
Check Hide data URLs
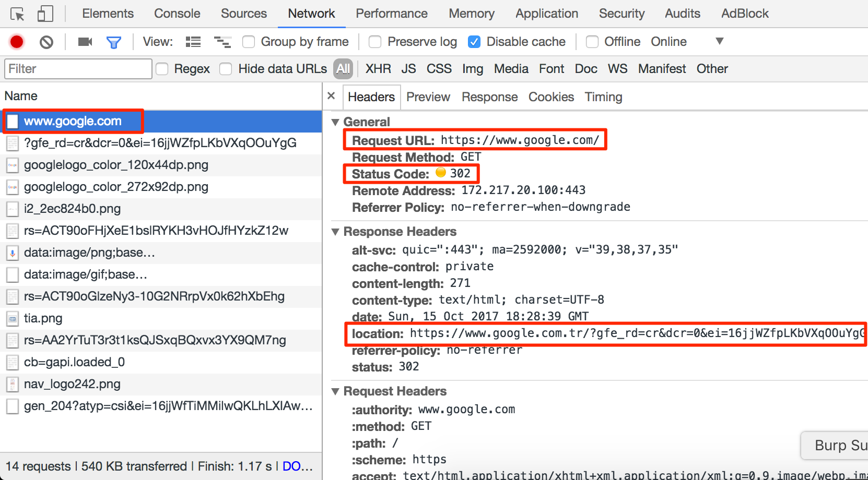226,69
